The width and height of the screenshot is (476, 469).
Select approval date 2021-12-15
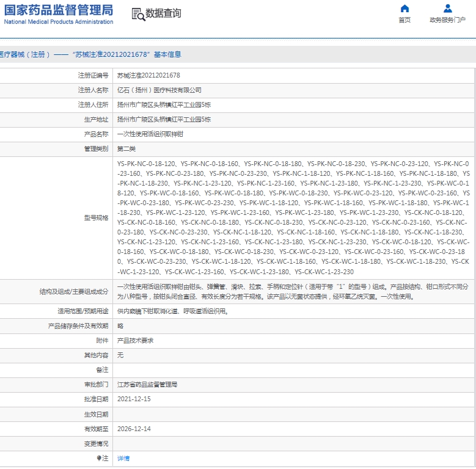(x=134, y=399)
